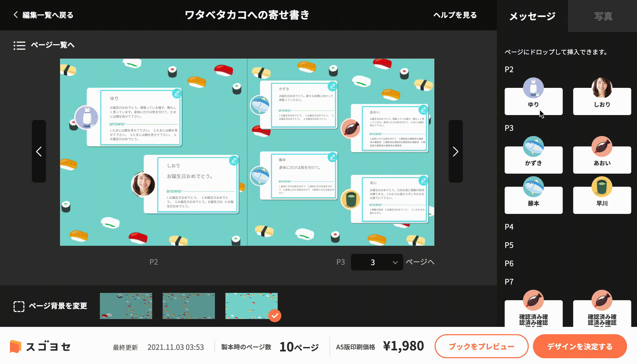
Task: Select the selected teal sushi background thumbnail
Action: click(251, 306)
